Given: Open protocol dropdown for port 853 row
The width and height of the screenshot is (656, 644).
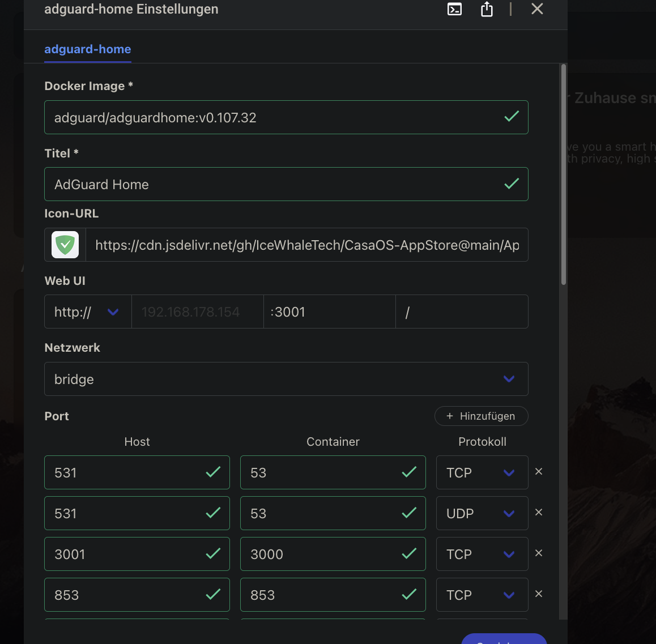Looking at the screenshot, I should tap(482, 595).
